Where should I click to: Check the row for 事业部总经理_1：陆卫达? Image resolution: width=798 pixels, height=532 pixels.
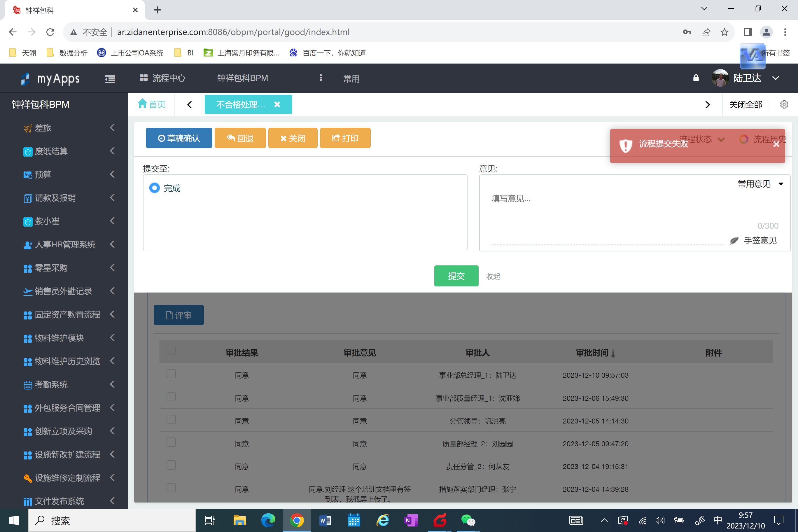171,374
